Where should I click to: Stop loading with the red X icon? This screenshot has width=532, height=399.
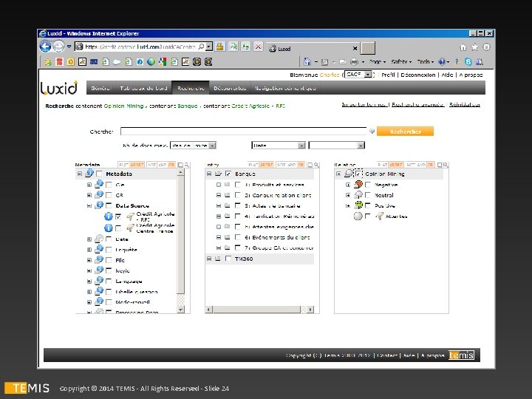pos(258,47)
